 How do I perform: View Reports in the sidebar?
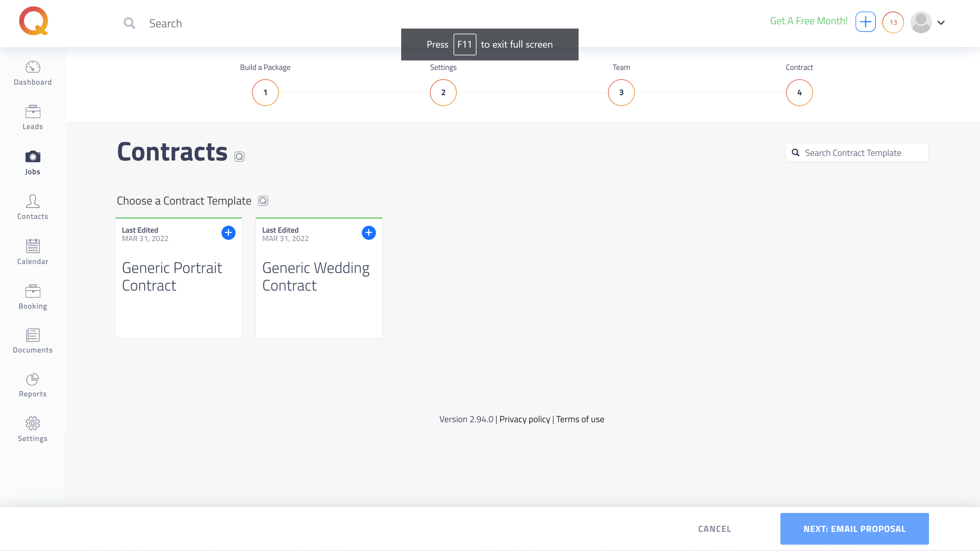point(33,386)
